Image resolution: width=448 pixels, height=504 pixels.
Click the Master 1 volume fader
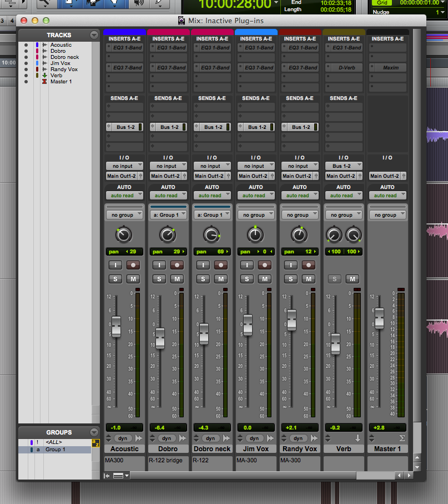pyautogui.click(x=379, y=318)
